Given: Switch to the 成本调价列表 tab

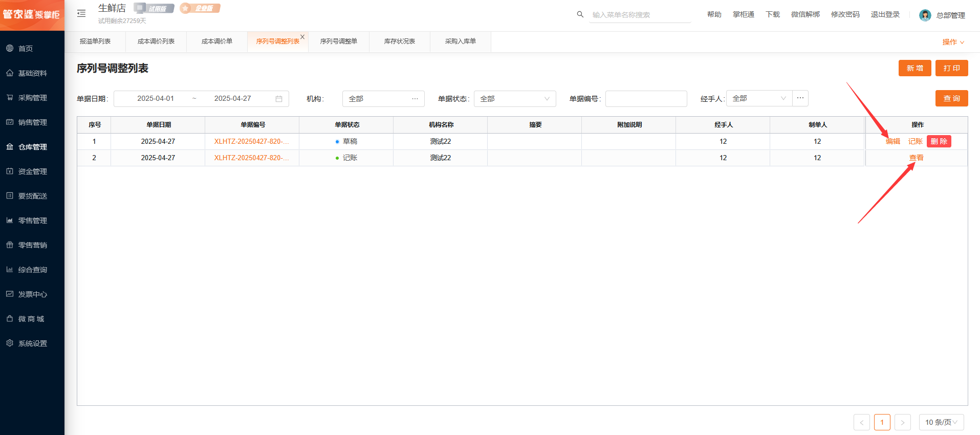Looking at the screenshot, I should (156, 41).
